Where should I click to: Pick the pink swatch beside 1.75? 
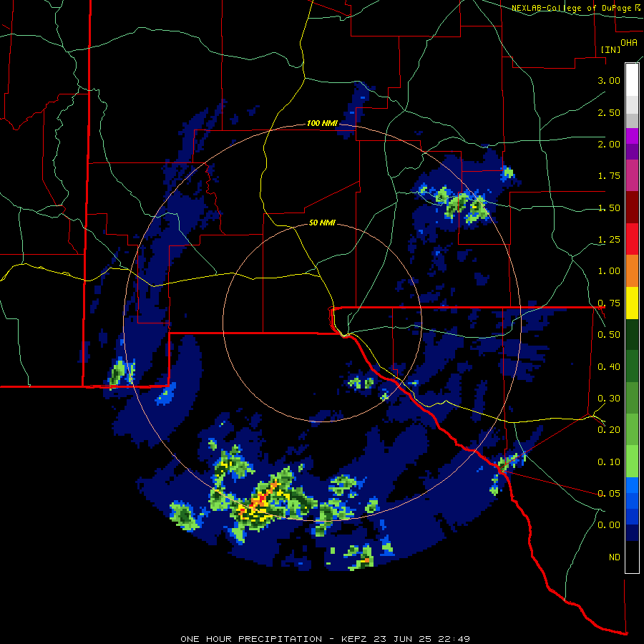tap(632, 175)
